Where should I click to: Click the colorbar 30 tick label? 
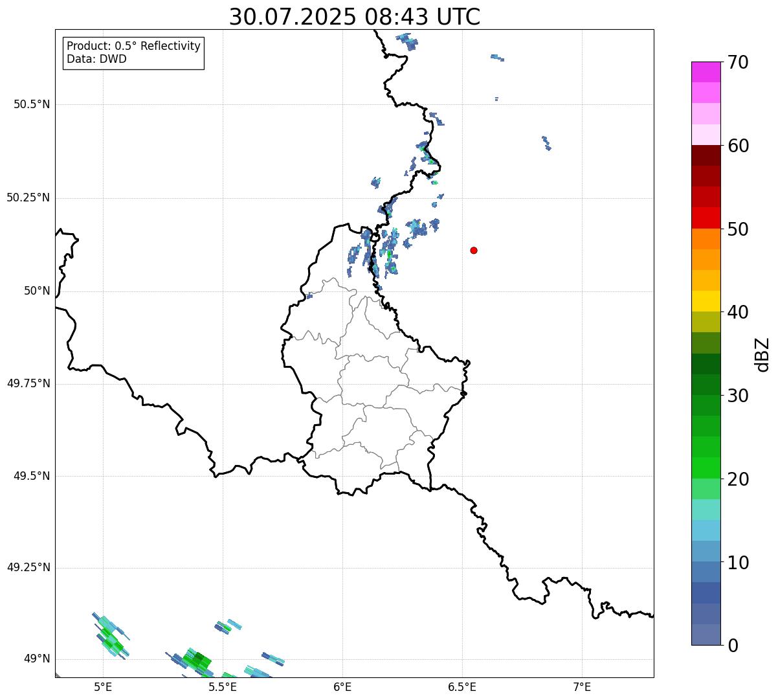(x=738, y=396)
